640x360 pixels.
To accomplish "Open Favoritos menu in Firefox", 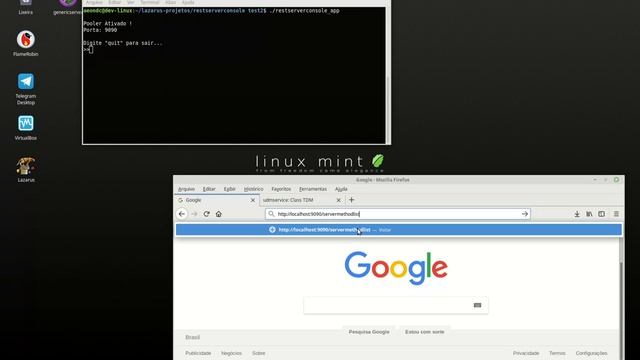I will [281, 189].
